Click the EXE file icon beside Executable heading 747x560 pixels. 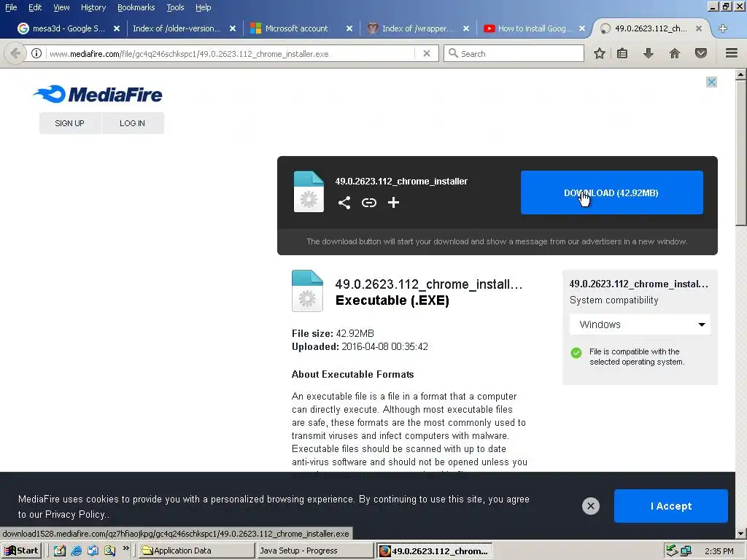point(307,291)
